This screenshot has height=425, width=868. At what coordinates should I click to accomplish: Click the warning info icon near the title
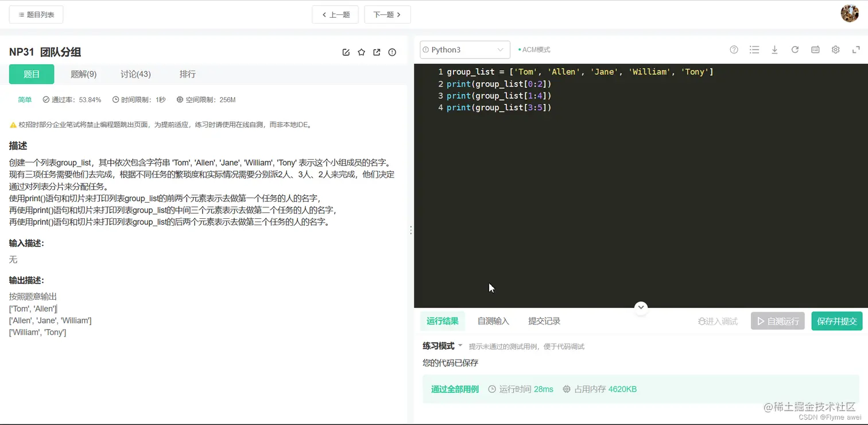pos(392,52)
